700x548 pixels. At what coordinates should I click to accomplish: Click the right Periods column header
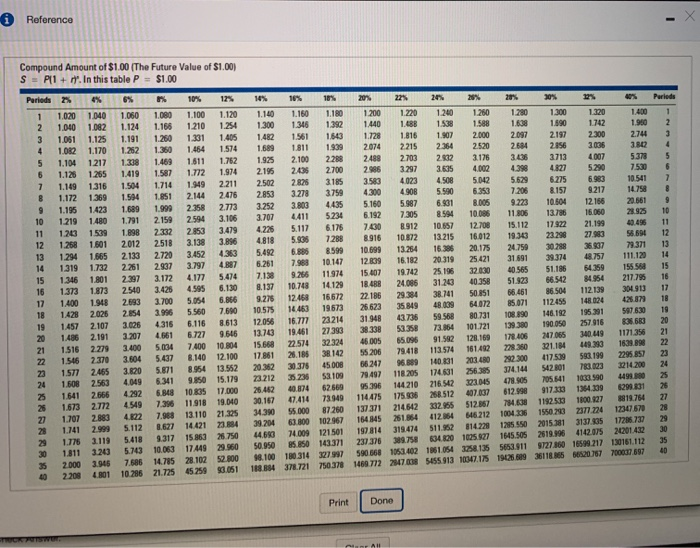664,96
